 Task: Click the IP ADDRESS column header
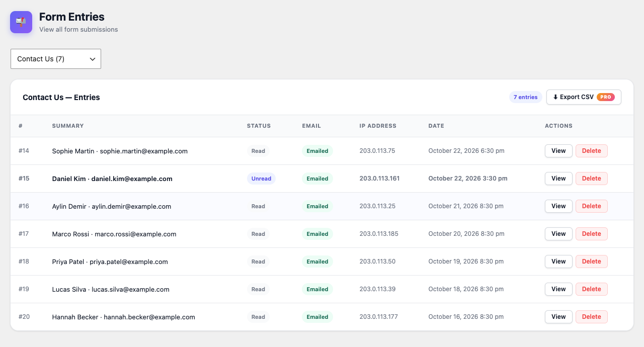[378, 126]
